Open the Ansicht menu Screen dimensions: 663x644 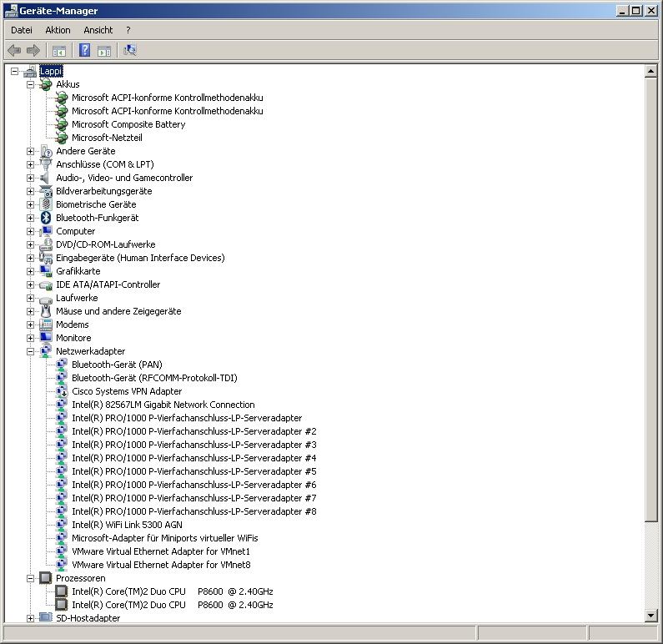pyautogui.click(x=98, y=30)
